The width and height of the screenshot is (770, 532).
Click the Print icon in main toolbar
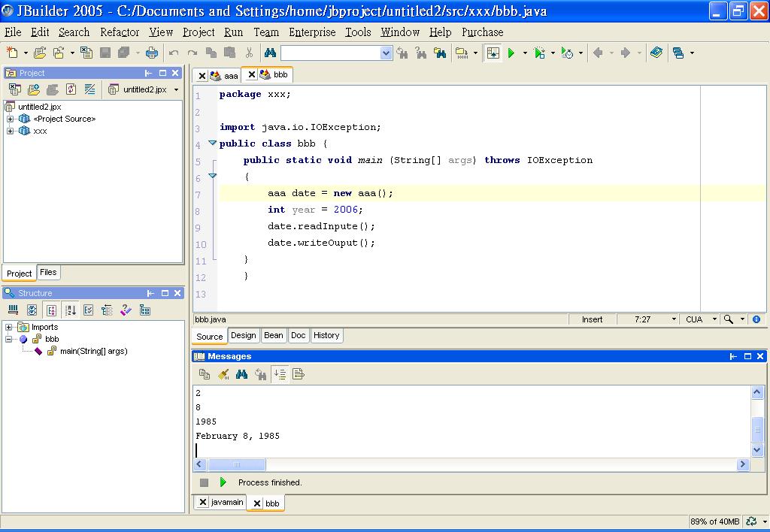point(152,53)
